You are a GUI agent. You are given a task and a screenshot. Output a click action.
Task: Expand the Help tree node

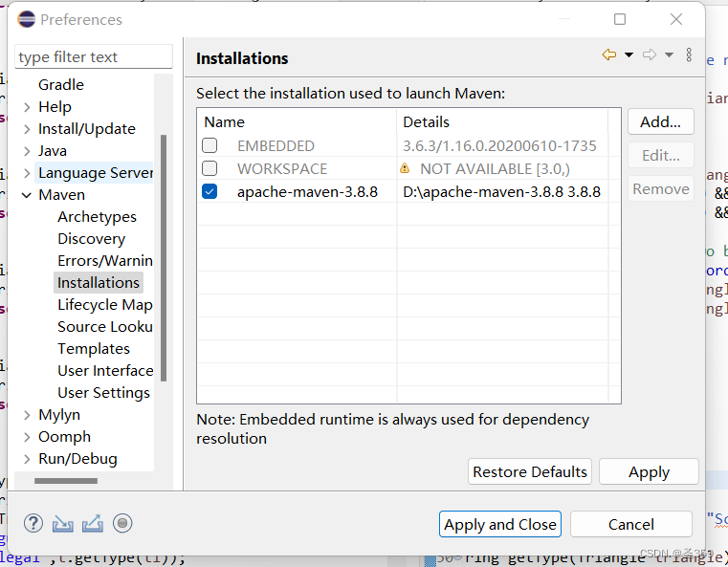pyautogui.click(x=27, y=107)
